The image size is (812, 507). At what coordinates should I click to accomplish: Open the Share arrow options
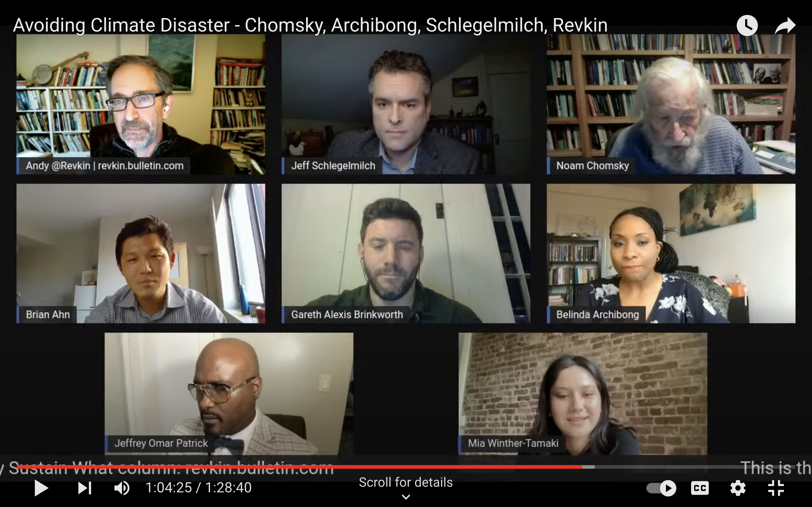point(785,25)
